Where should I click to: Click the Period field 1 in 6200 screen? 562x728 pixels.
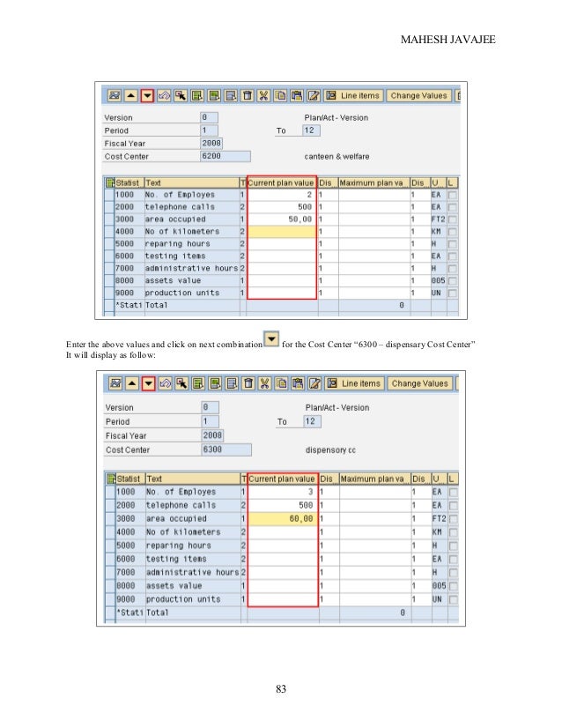(x=210, y=130)
